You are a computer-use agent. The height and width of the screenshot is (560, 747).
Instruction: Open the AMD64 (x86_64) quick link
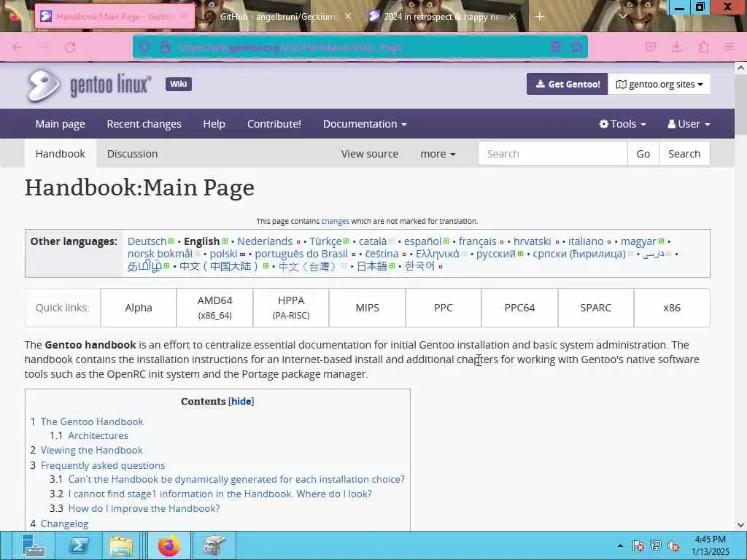pyautogui.click(x=215, y=308)
